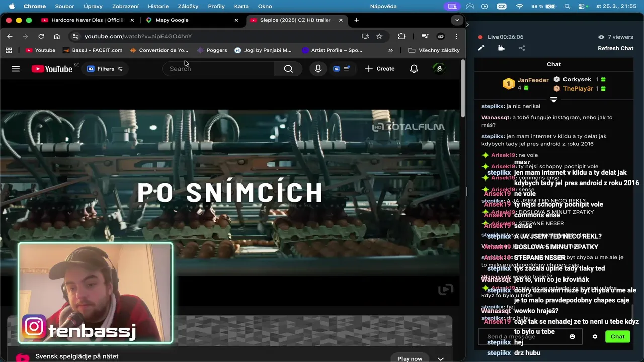This screenshot has width=644, height=362.
Task: Open the Chrome apps grid in bookmarks bar
Action: (x=9, y=50)
